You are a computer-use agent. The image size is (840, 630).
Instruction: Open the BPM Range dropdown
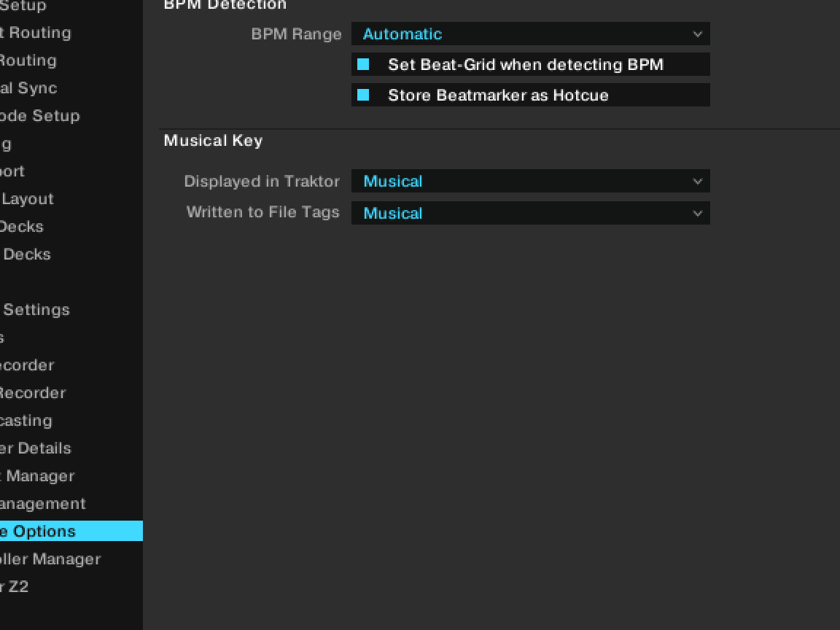530,34
